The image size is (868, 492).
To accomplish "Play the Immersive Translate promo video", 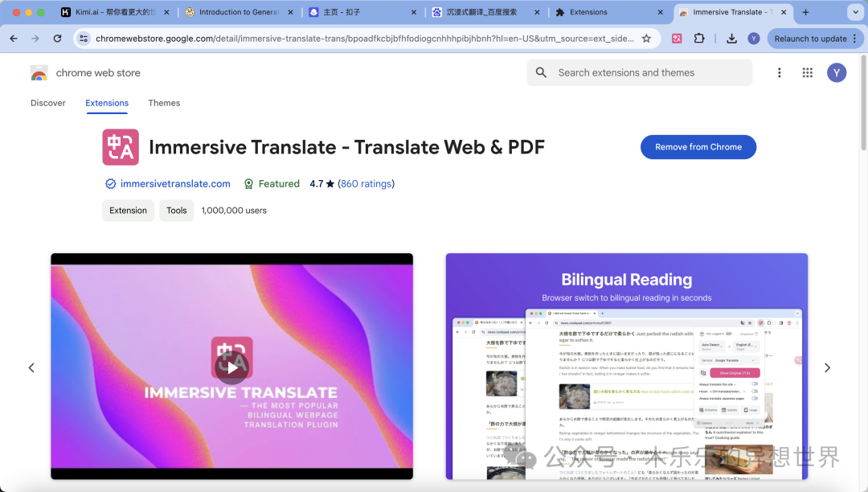I will pos(232,368).
